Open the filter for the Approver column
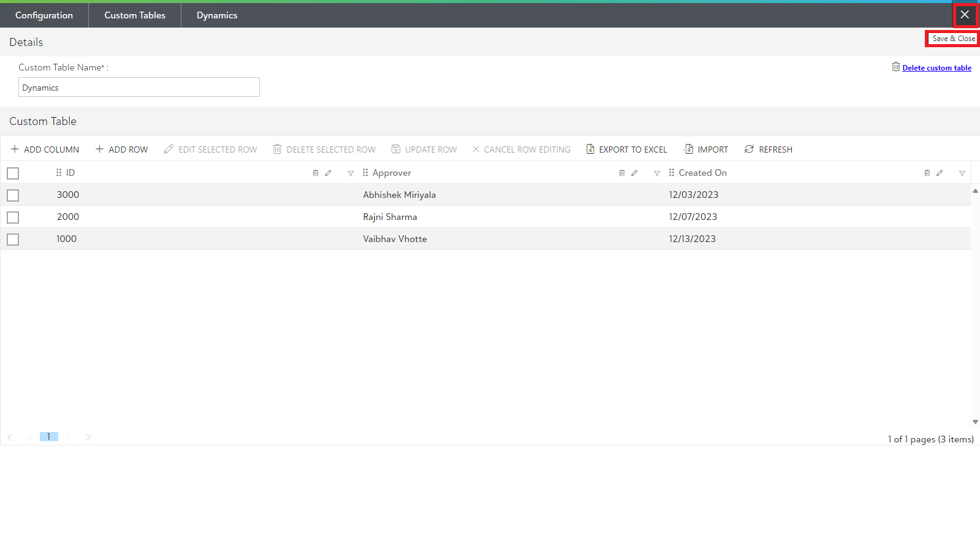Screen dimensions: 980x549 pyautogui.click(x=657, y=173)
